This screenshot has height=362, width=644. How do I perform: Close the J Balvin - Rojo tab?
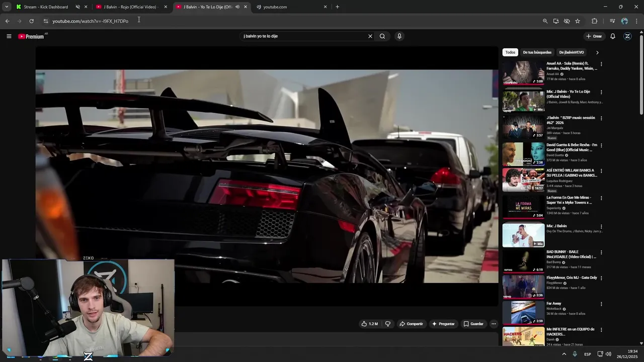(166, 7)
